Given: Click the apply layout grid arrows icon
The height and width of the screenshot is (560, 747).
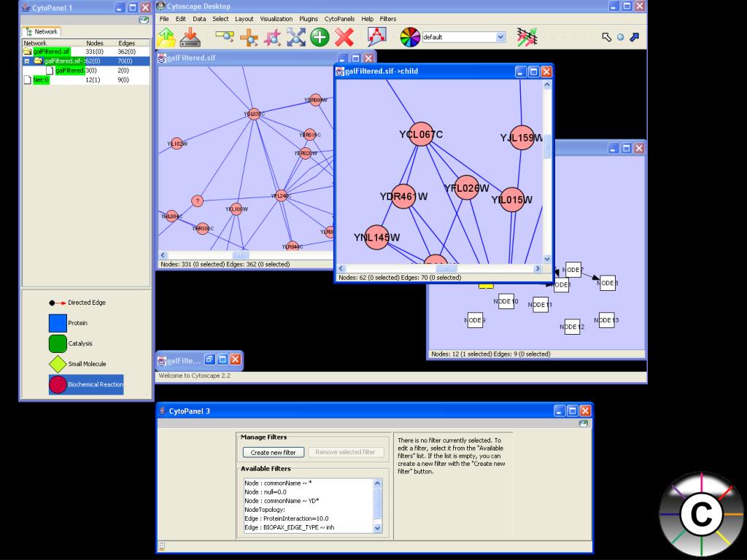Looking at the screenshot, I should [527, 37].
